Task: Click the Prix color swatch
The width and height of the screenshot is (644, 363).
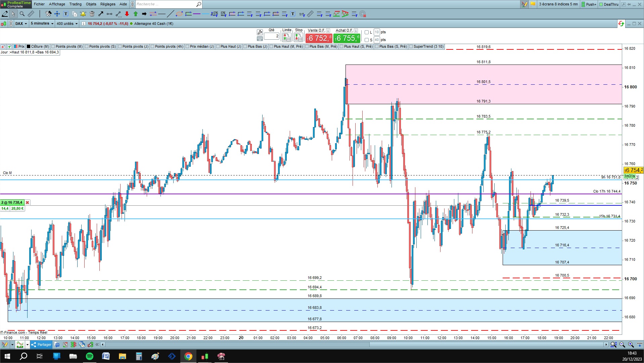Action: click(16, 47)
